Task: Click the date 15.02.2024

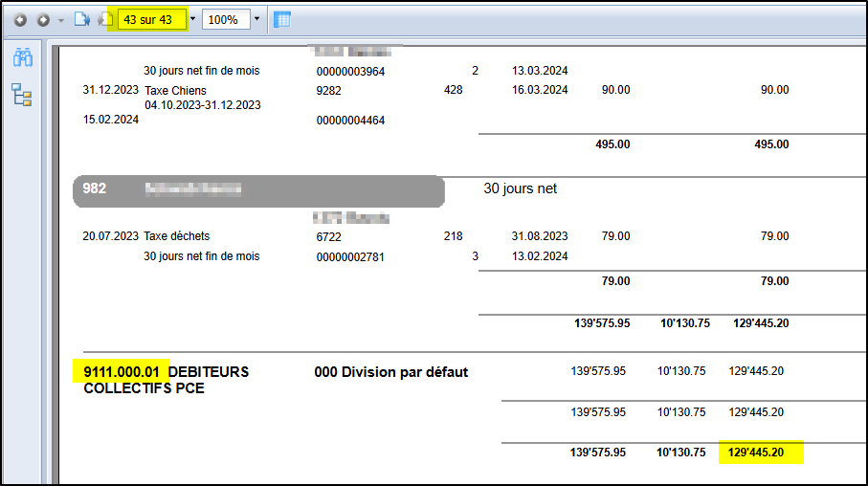Action: point(111,120)
